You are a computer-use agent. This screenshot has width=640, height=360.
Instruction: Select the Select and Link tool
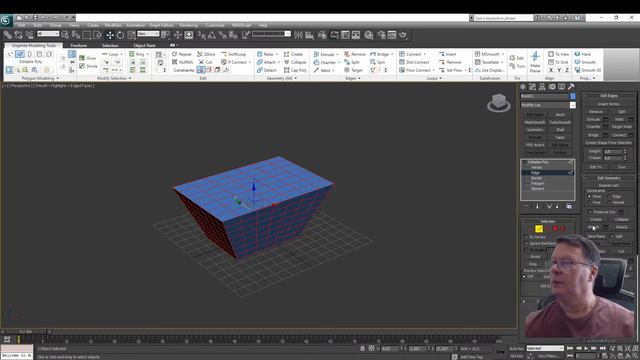point(8,35)
